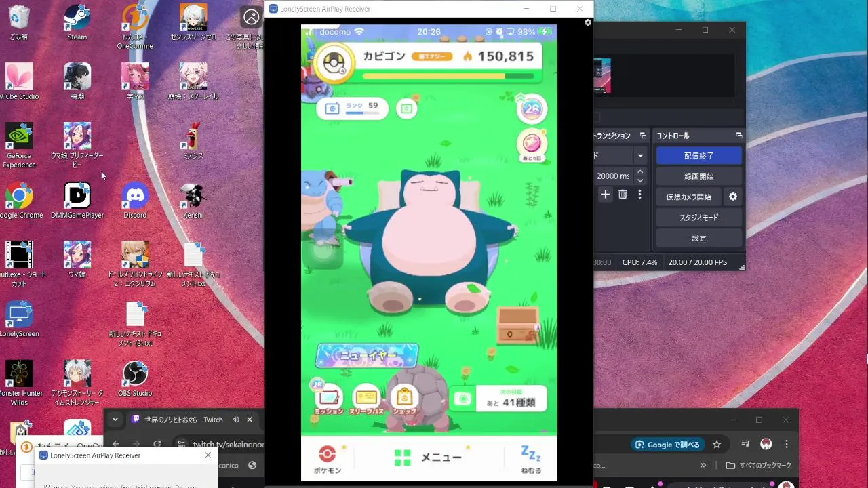This screenshot has height=488, width=868.
Task: Reload the page in Chrome
Action: click(x=157, y=444)
